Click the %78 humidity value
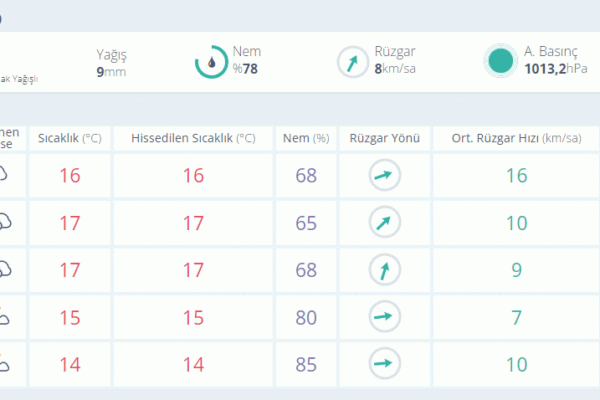 point(245,69)
